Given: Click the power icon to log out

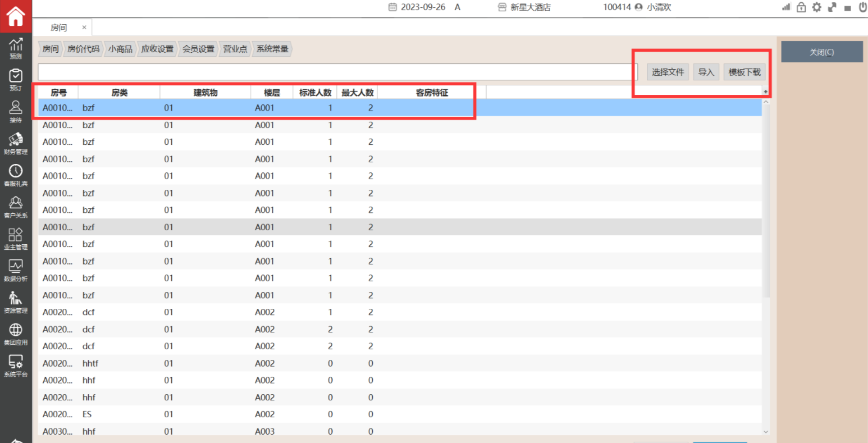Looking at the screenshot, I should pyautogui.click(x=863, y=7).
